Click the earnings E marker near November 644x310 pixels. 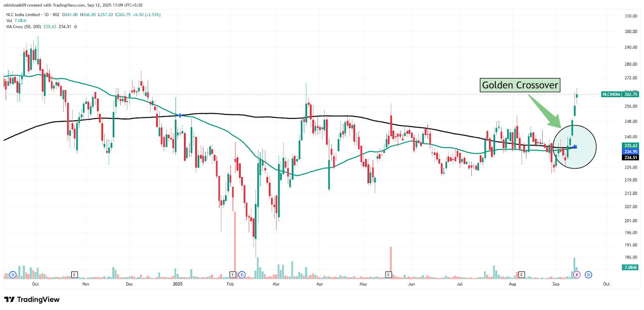pos(74,275)
